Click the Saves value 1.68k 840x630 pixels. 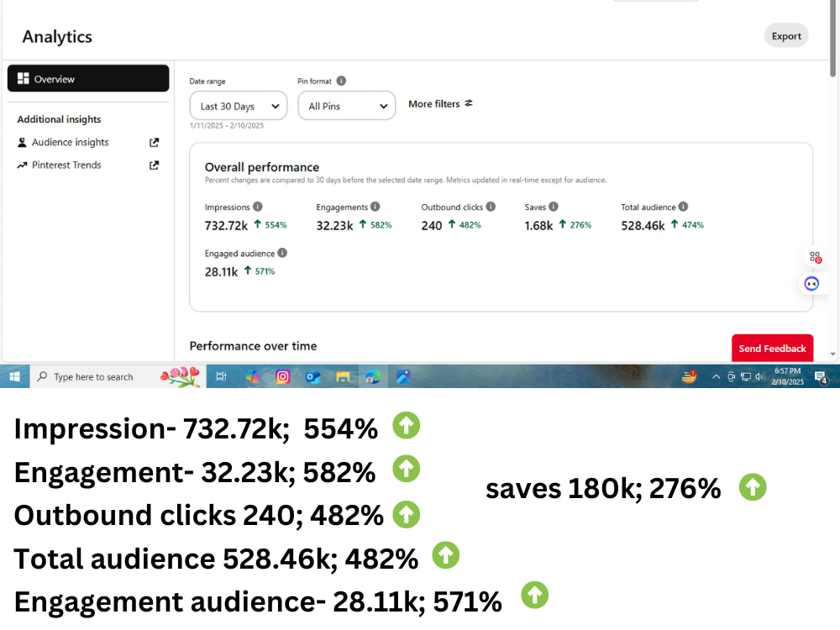click(x=538, y=225)
